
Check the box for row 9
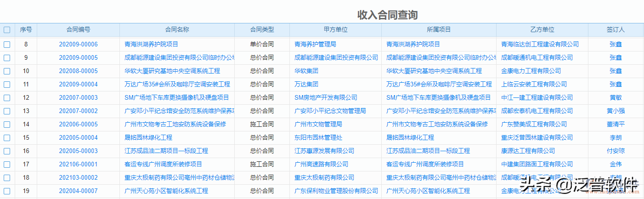pos(7,58)
